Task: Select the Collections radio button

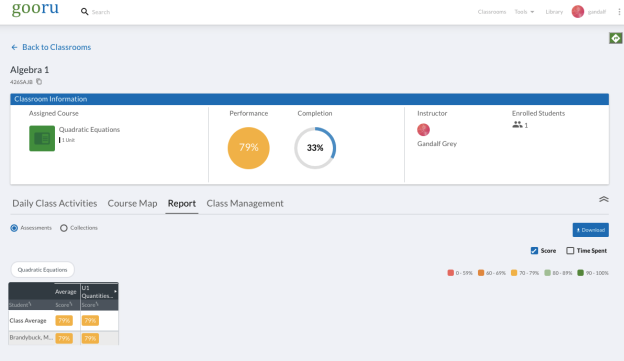Action: [64, 228]
